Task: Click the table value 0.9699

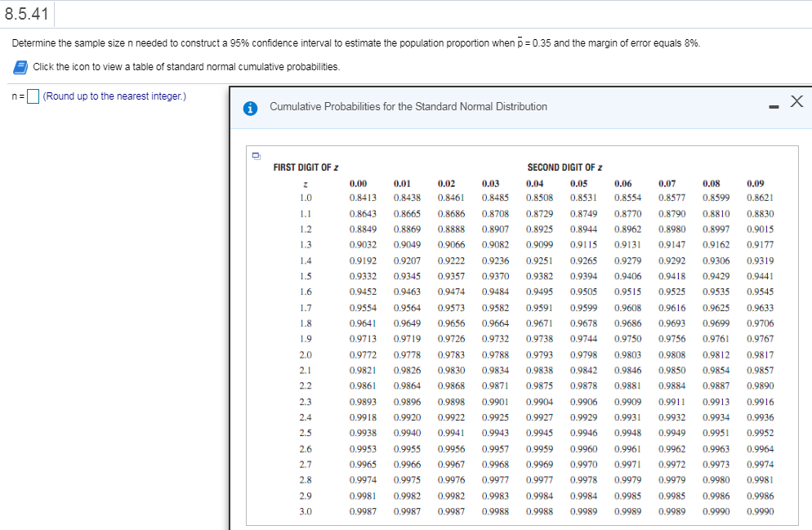Action: tap(716, 323)
